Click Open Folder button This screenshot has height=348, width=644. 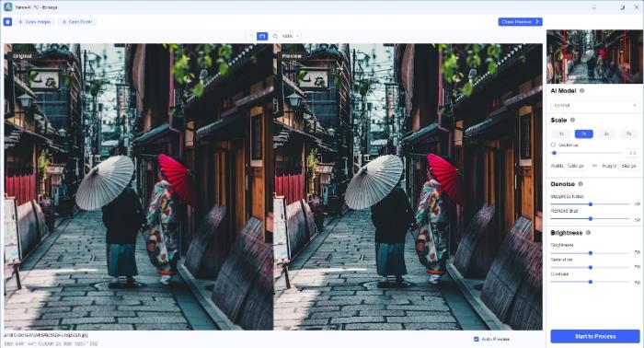77,22
